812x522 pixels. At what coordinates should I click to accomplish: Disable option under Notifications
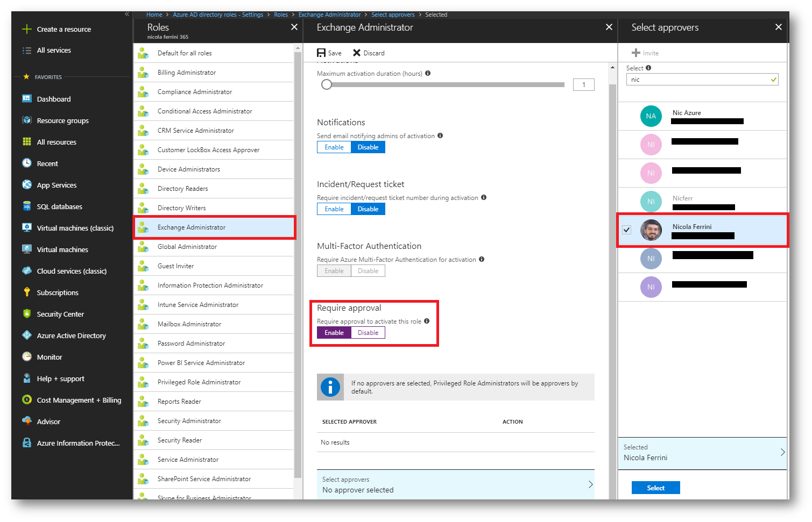pyautogui.click(x=368, y=147)
